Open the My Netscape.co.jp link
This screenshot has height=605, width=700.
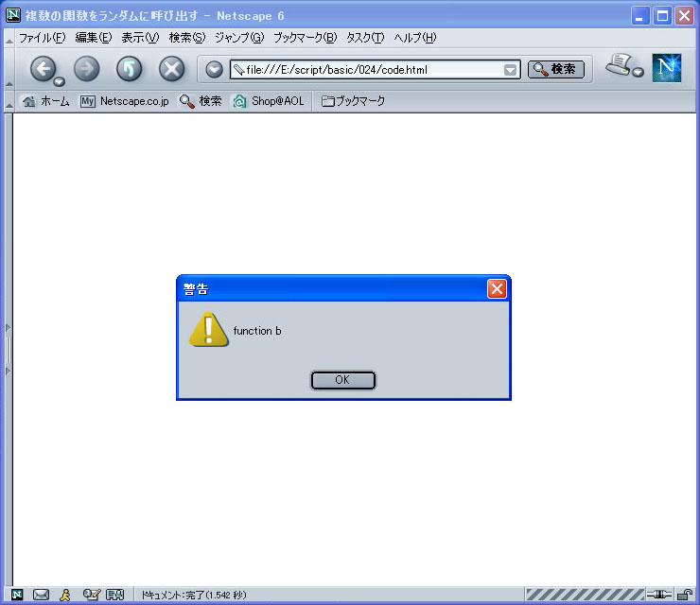pyautogui.click(x=124, y=101)
